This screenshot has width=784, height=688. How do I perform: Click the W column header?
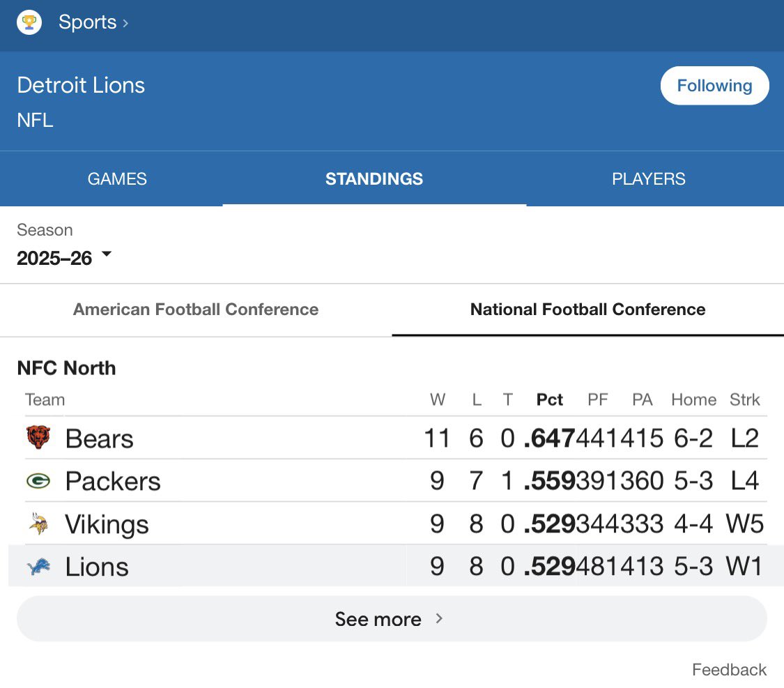pos(438,399)
